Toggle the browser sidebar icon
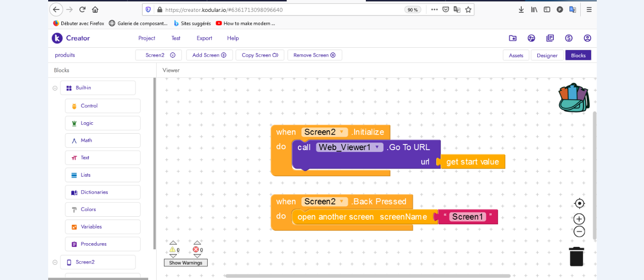This screenshot has height=280, width=644. pyautogui.click(x=547, y=9)
